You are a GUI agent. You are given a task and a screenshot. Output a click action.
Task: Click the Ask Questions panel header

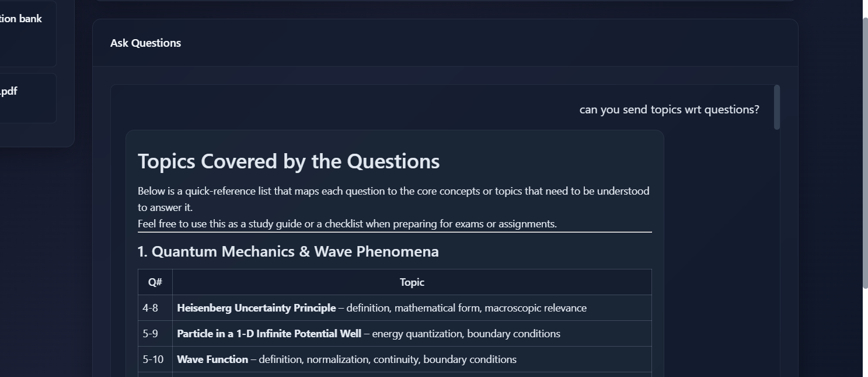pyautogui.click(x=445, y=43)
